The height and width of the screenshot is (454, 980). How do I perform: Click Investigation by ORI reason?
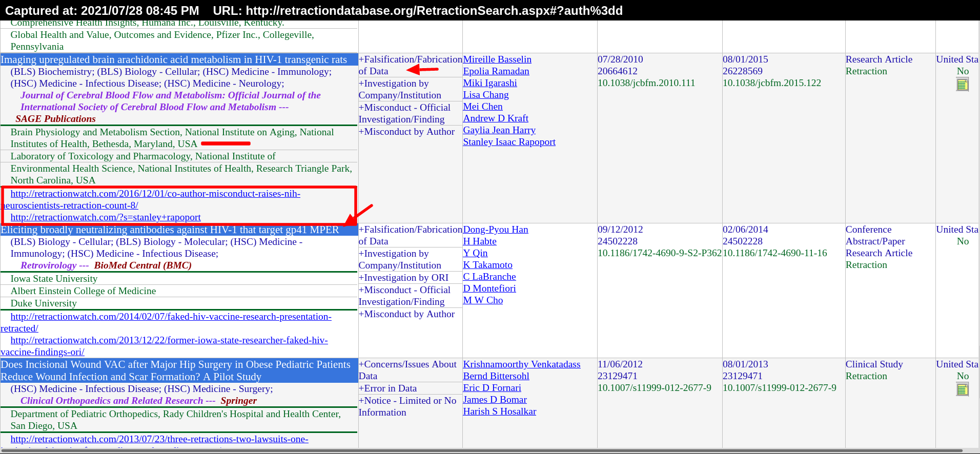(403, 278)
